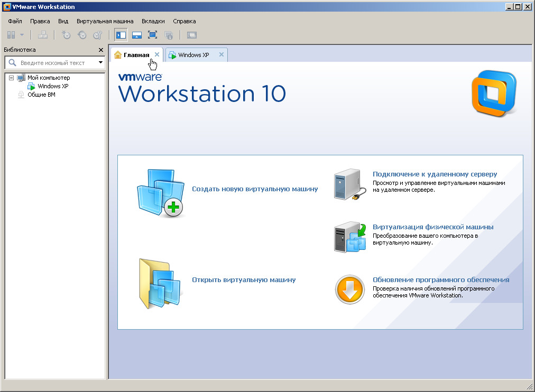Toggle the library sidebar view button
The width and height of the screenshot is (535, 392).
coord(121,35)
